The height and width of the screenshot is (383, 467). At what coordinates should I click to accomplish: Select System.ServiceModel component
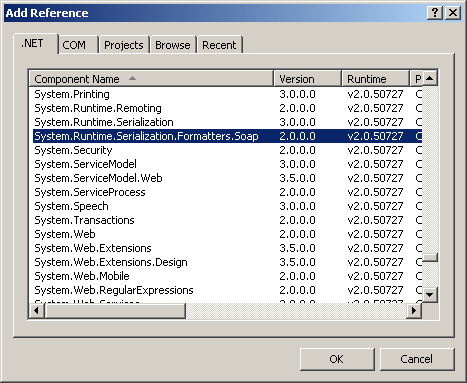point(227,164)
